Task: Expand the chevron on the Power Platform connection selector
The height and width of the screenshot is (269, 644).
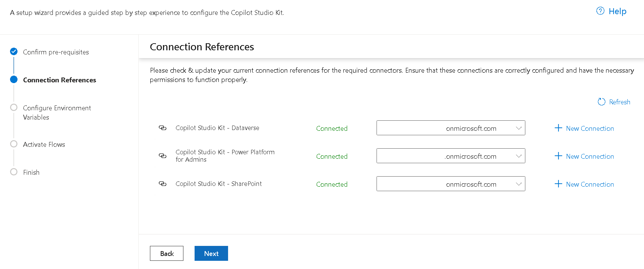Action: coord(519,156)
